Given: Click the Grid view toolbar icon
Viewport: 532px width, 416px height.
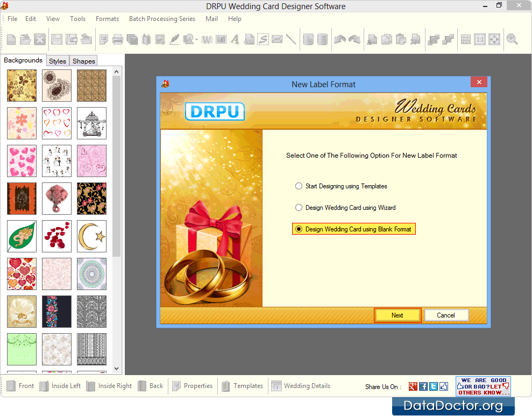Looking at the screenshot, I should pos(465,40).
